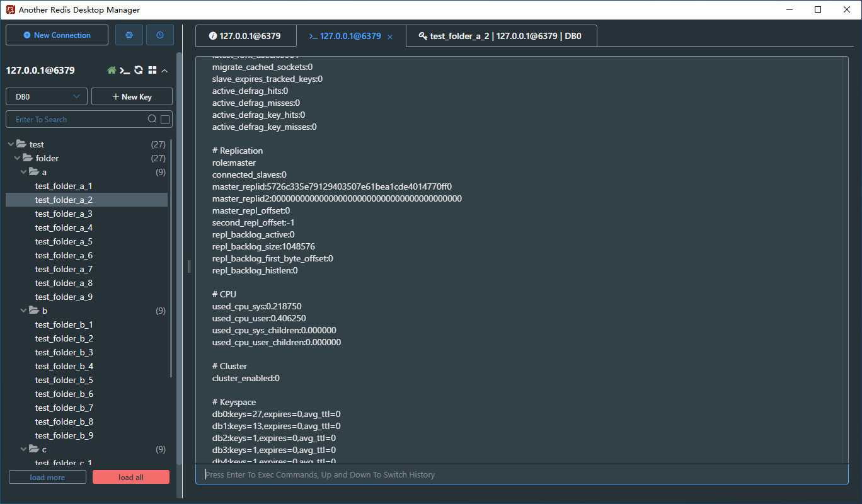The height and width of the screenshot is (504, 862).
Task: Open the DB0 database dropdown
Action: (x=47, y=96)
